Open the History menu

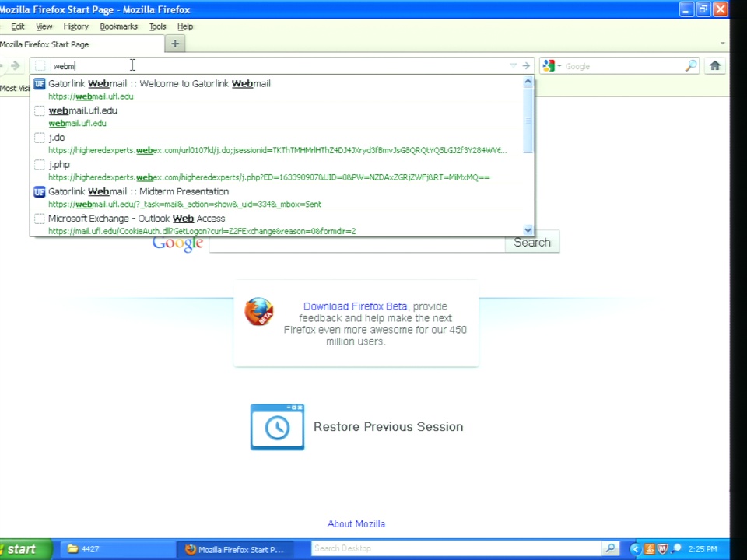[x=75, y=26]
